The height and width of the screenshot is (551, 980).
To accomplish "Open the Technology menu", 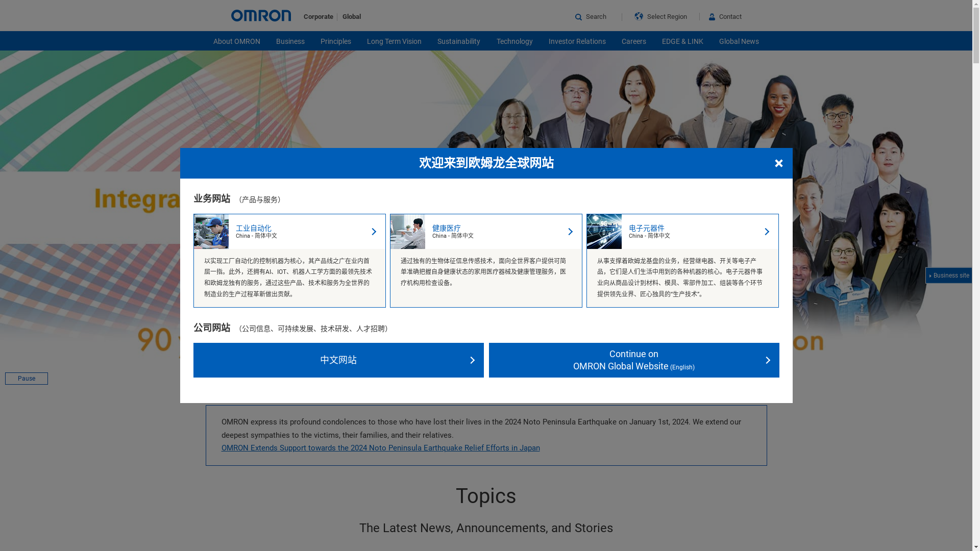I will pos(514,41).
